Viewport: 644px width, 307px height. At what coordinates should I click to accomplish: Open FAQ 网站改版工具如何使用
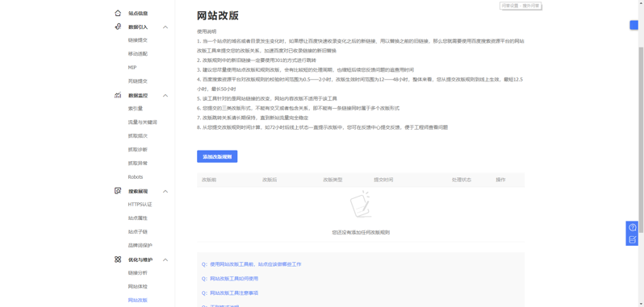coord(234,279)
